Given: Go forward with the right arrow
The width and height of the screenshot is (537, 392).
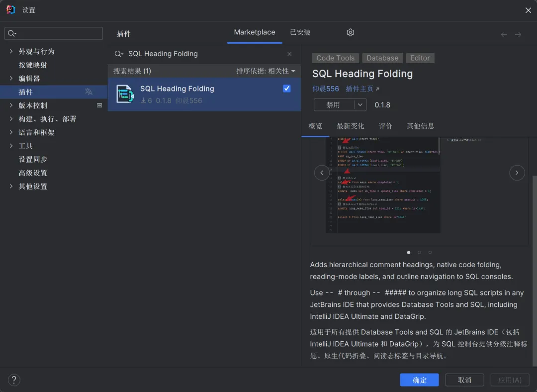Looking at the screenshot, I should point(518,34).
